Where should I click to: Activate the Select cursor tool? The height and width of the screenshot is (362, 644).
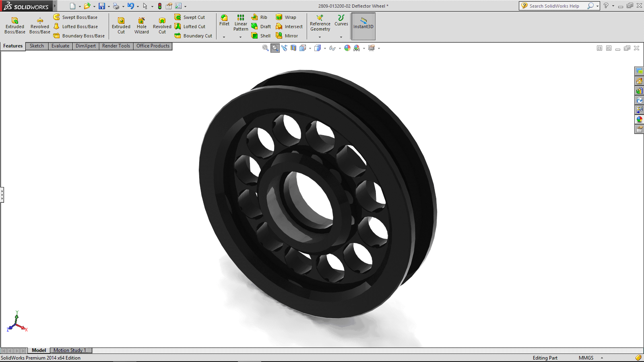coord(145,6)
